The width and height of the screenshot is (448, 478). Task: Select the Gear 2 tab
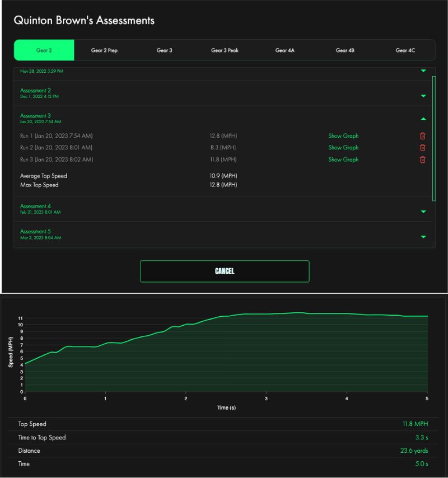(44, 50)
